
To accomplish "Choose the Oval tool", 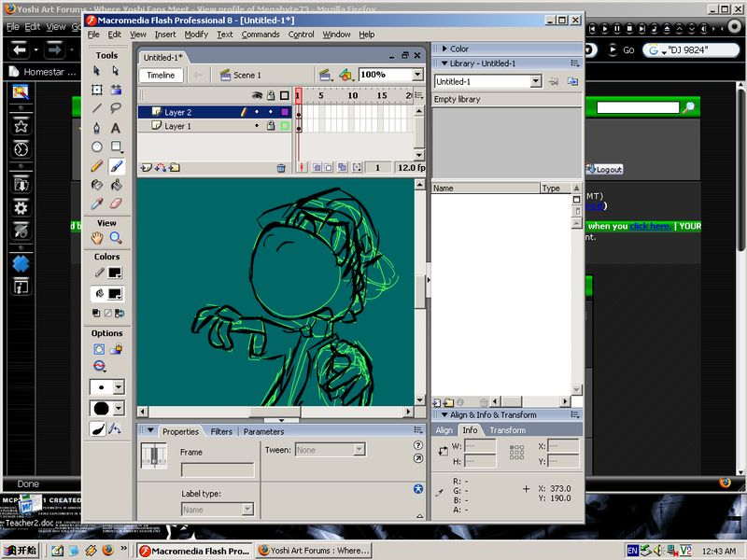I will point(97,147).
